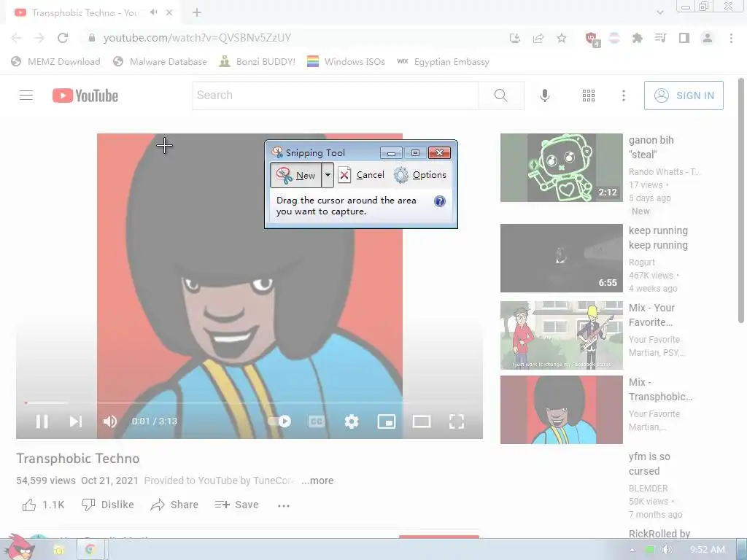Seek on the video progress bar
The height and width of the screenshot is (560, 747).
(249, 402)
